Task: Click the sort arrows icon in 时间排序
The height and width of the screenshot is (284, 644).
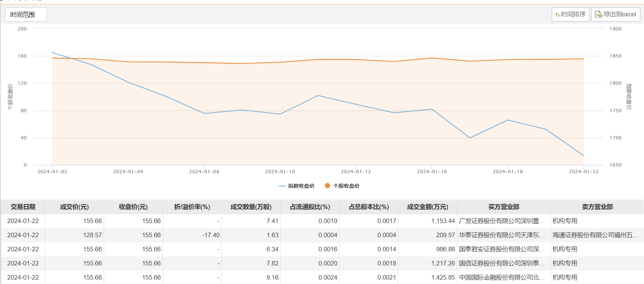Action: 557,15
